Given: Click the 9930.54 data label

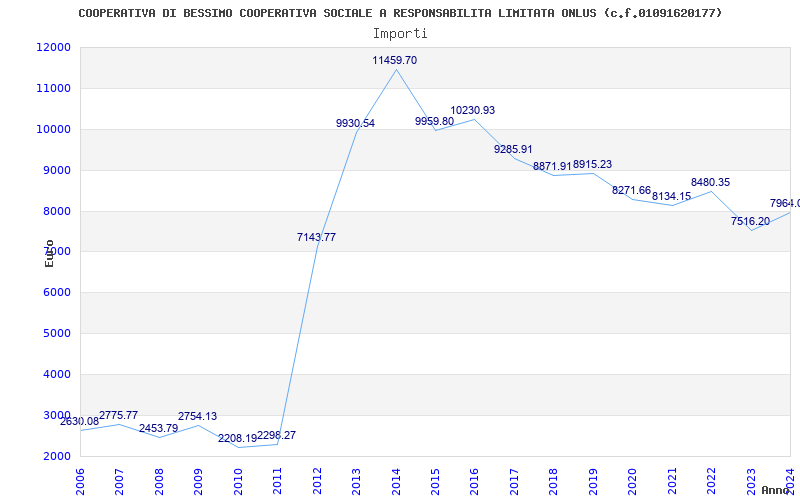Looking at the screenshot, I should (355, 123).
